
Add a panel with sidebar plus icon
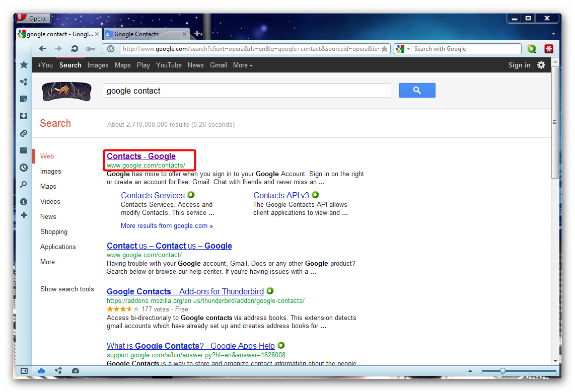pos(24,215)
